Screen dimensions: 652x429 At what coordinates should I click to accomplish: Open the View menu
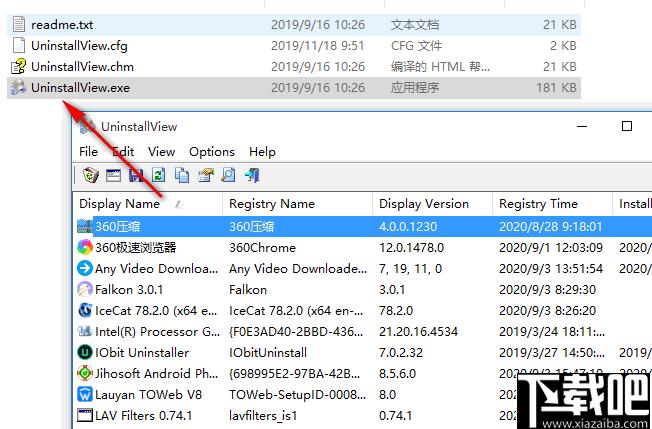point(161,152)
